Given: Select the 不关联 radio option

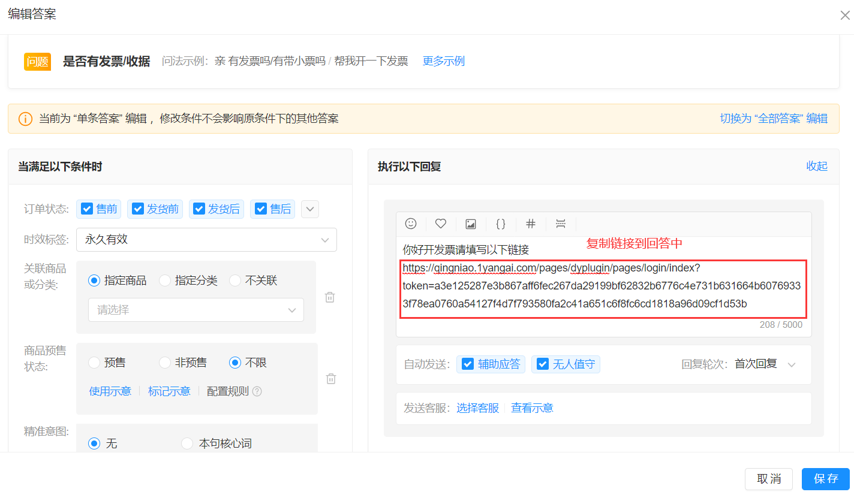Looking at the screenshot, I should (x=235, y=280).
